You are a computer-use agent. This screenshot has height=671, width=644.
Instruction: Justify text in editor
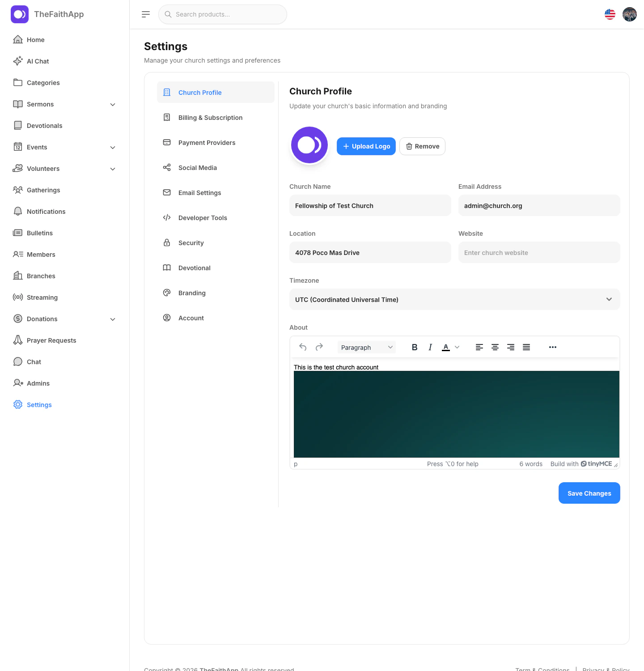(526, 347)
